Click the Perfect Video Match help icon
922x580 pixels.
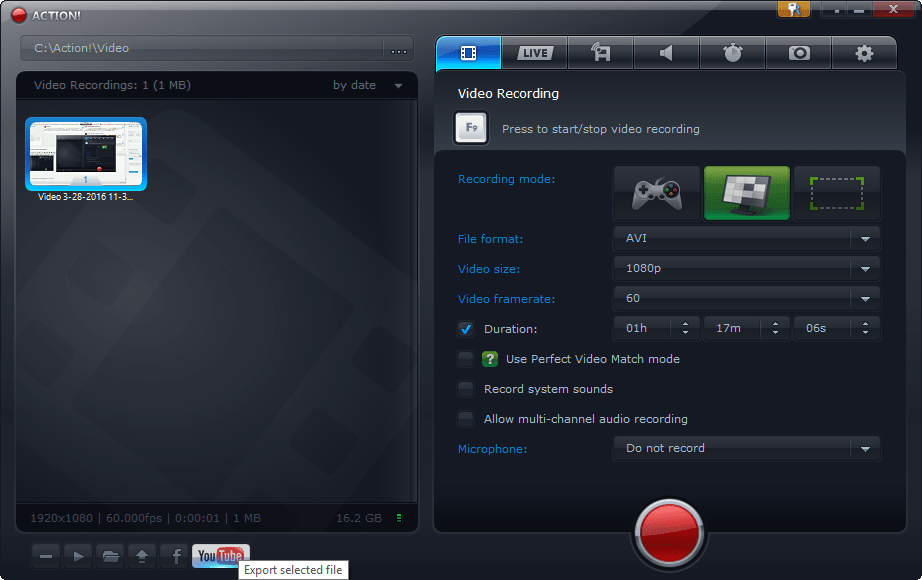[490, 359]
